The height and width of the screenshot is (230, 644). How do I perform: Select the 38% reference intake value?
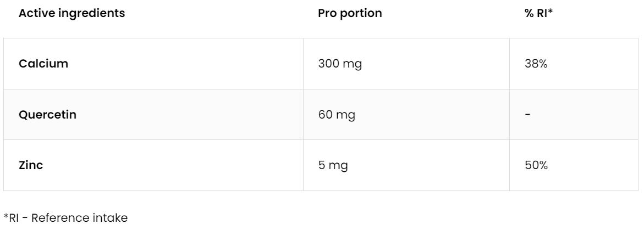tap(536, 64)
